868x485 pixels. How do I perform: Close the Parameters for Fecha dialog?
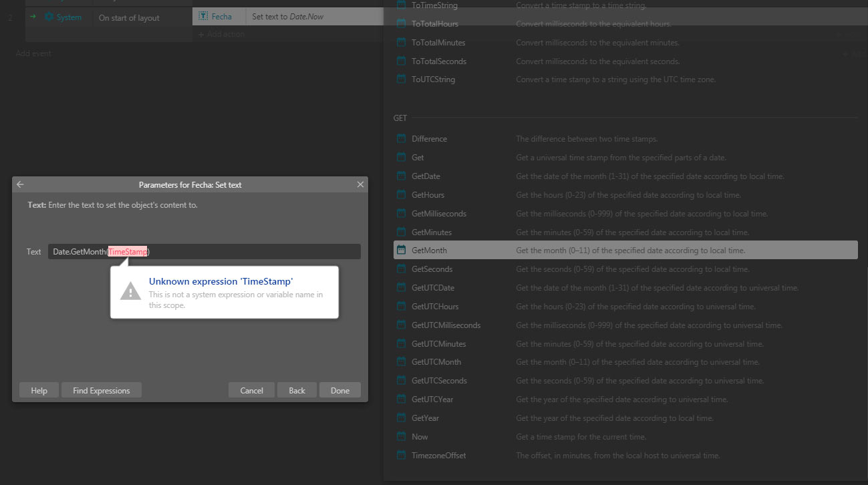tap(360, 184)
